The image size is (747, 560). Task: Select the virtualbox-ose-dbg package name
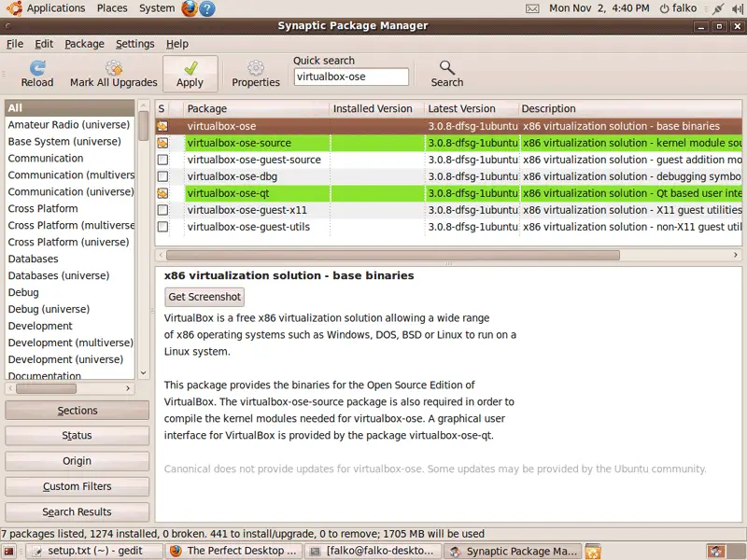point(232,176)
